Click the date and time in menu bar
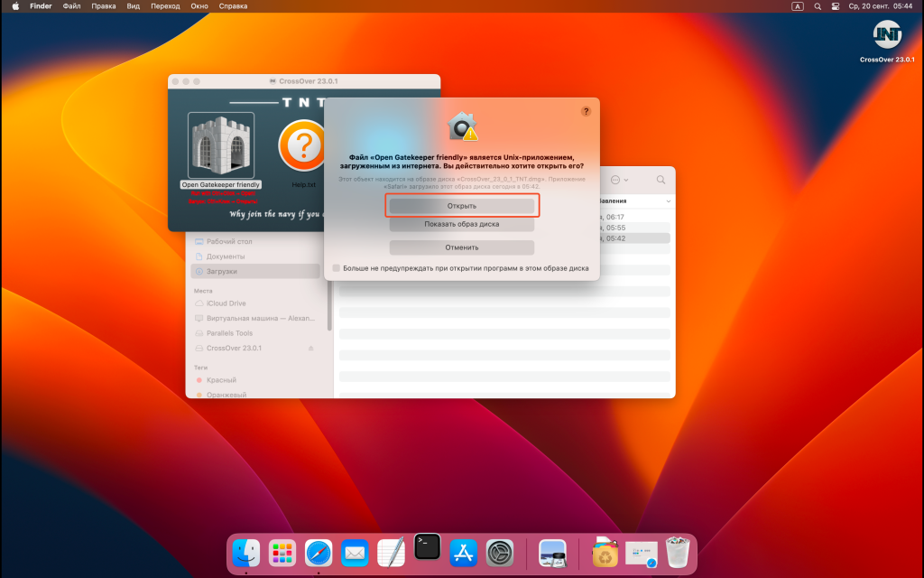 point(881,6)
